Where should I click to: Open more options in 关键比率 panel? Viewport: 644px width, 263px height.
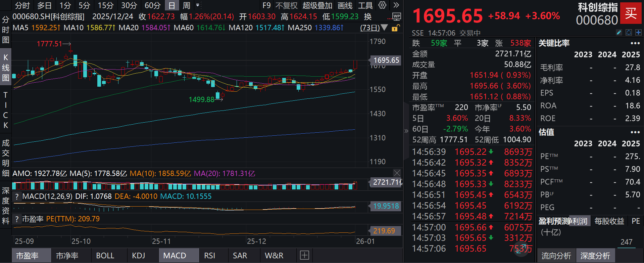[635, 43]
